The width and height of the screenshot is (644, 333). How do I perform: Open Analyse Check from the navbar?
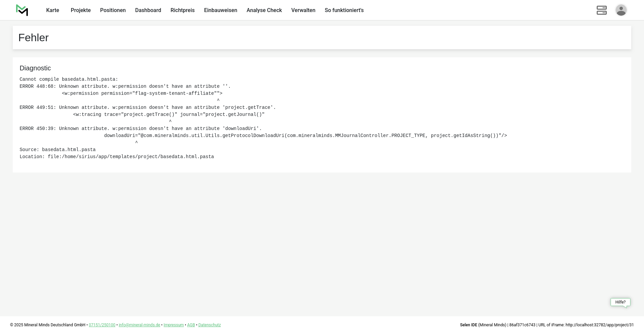tap(264, 10)
